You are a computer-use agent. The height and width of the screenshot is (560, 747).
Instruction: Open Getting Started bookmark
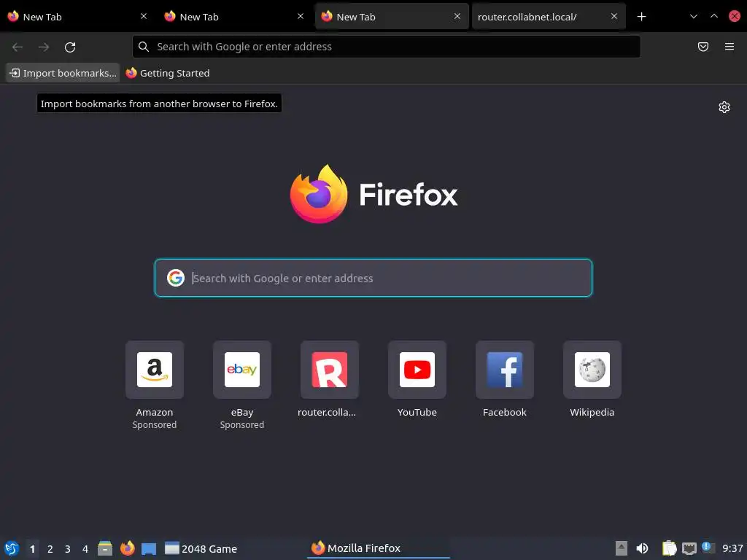tap(168, 73)
